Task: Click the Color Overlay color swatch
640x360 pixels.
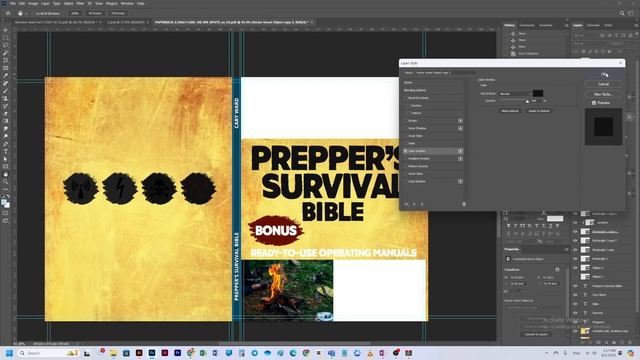Action: coord(538,93)
